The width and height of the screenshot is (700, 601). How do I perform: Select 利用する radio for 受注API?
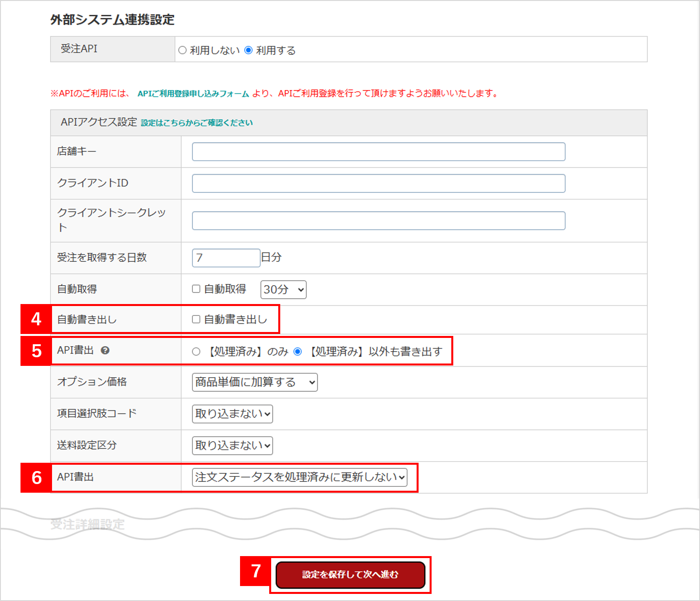click(248, 50)
